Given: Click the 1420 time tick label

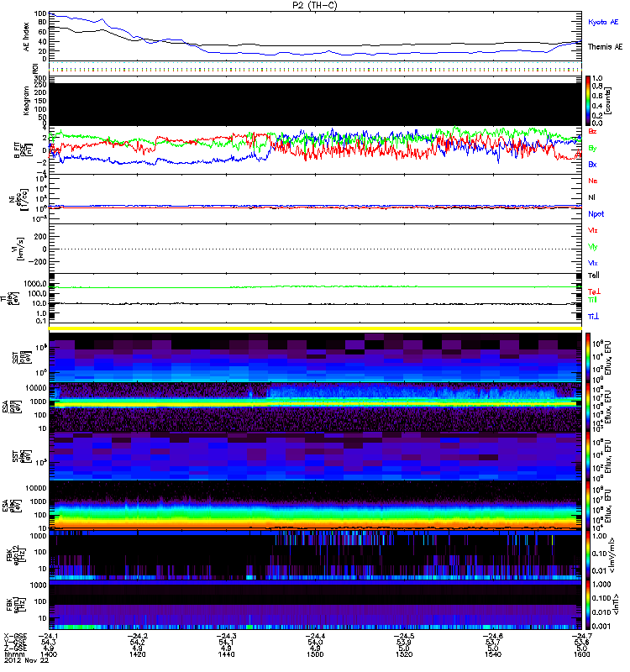Looking at the screenshot, I should point(137,654).
